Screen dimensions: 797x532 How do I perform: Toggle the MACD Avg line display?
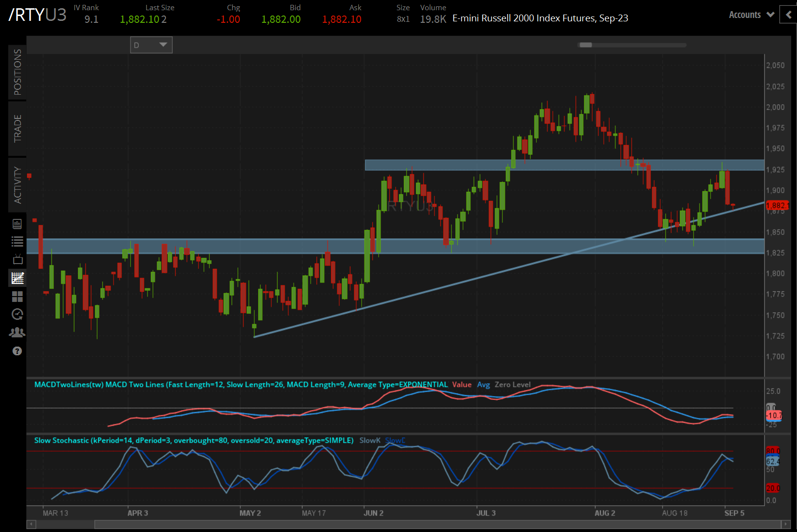tap(483, 384)
